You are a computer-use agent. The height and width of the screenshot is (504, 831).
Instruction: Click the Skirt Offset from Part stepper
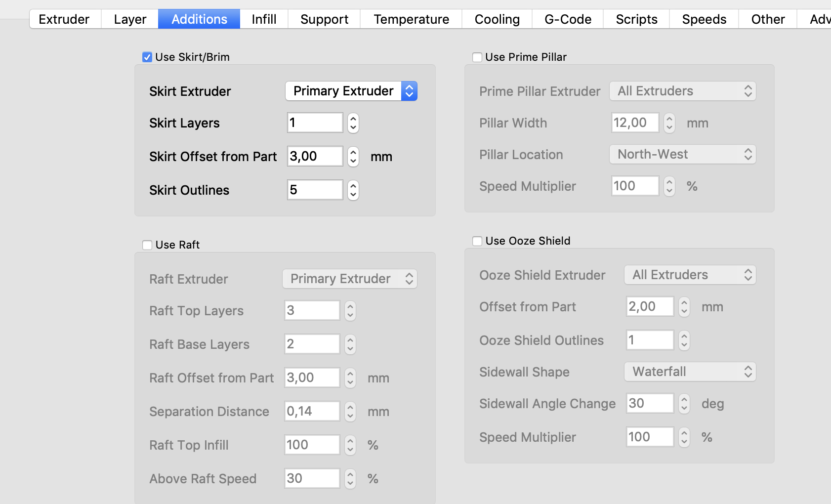point(353,157)
